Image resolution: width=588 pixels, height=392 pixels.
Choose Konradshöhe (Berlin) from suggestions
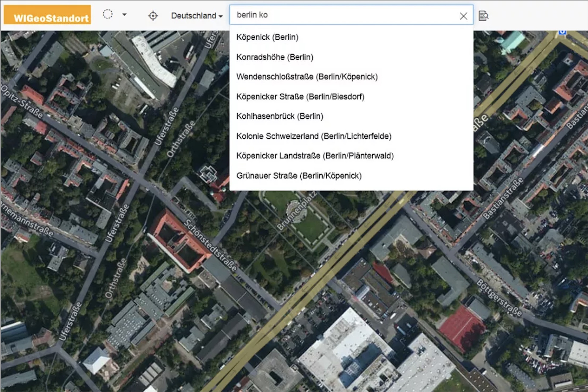click(x=275, y=57)
